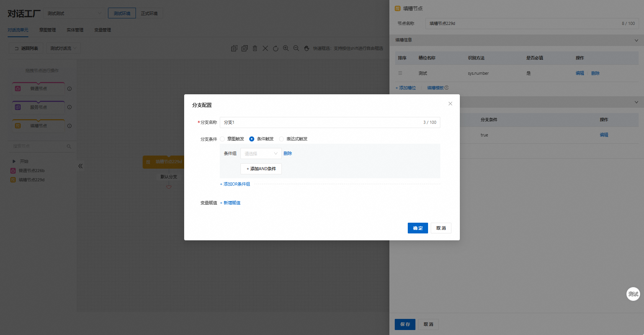Screen dimensions: 644x335
Task: Open the 实体管理 tab
Action: tap(75, 30)
